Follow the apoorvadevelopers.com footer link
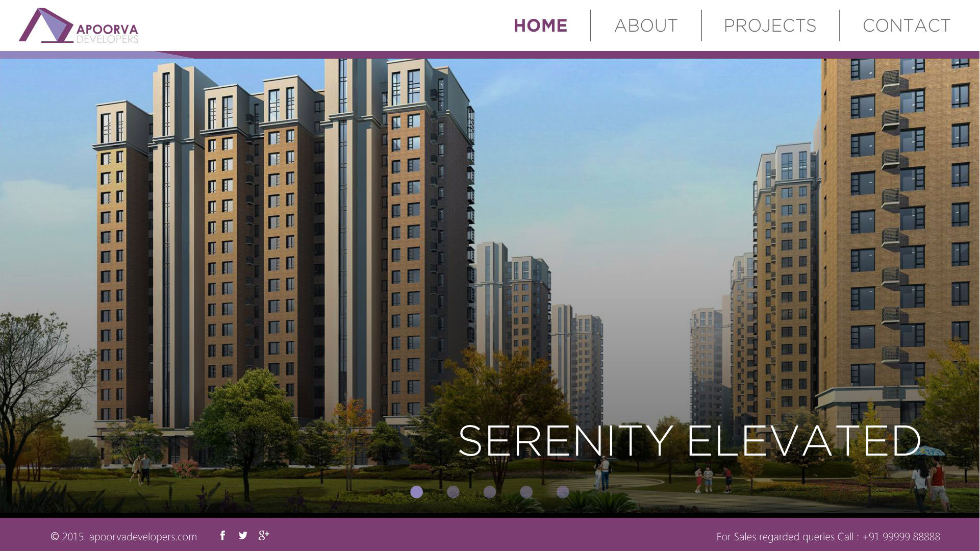The width and height of the screenshot is (980, 551). tap(143, 537)
